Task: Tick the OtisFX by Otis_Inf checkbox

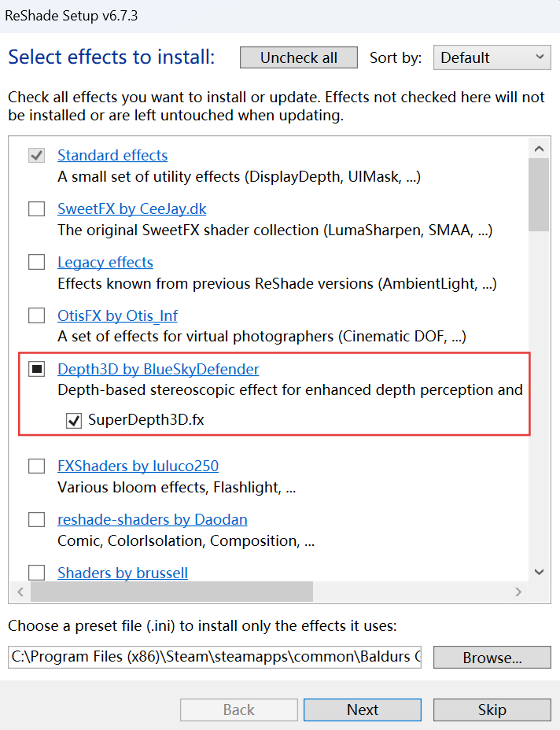Action: point(37,315)
